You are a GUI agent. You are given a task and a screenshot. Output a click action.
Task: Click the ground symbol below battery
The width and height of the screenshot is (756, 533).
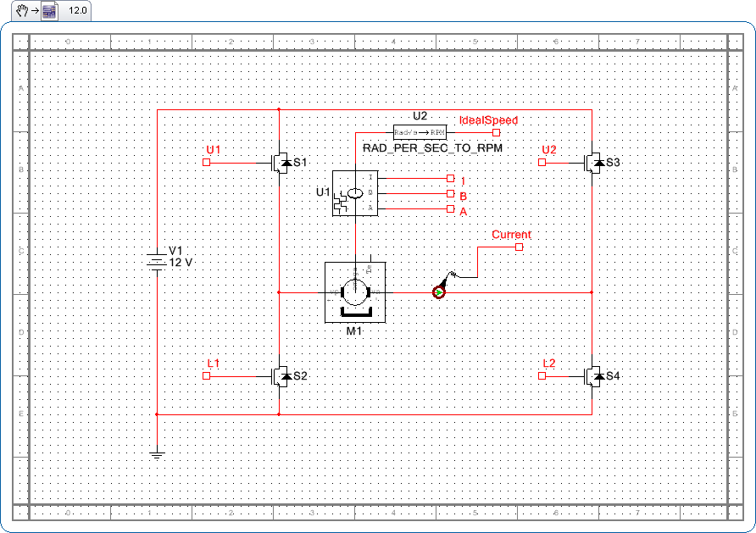tap(157, 455)
